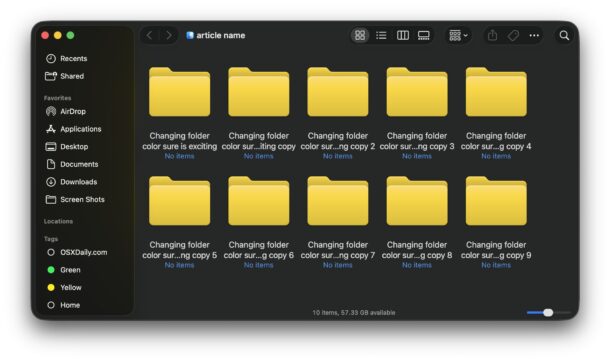This screenshot has width=610, height=361.
Task: Click the '10 items, 57.33 GB available' status text
Action: 354,312
